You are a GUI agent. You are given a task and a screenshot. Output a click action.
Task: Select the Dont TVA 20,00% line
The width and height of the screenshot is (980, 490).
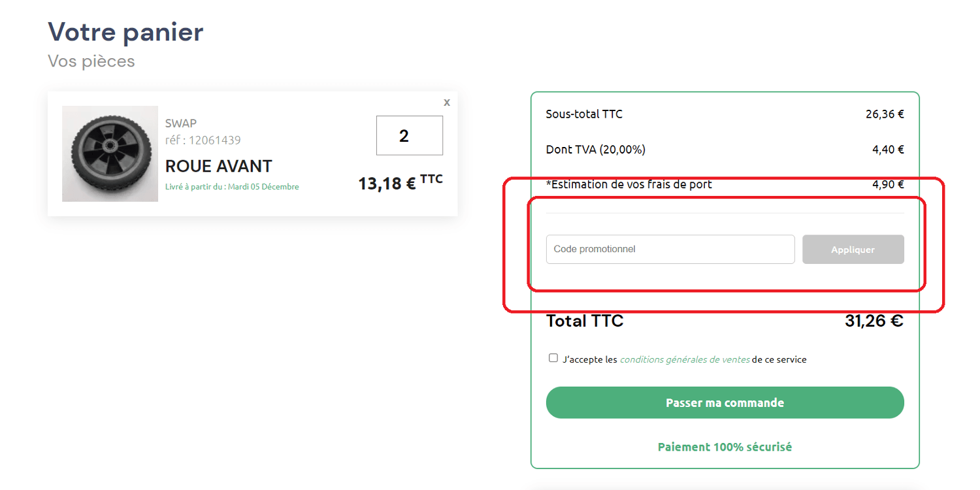click(x=595, y=149)
